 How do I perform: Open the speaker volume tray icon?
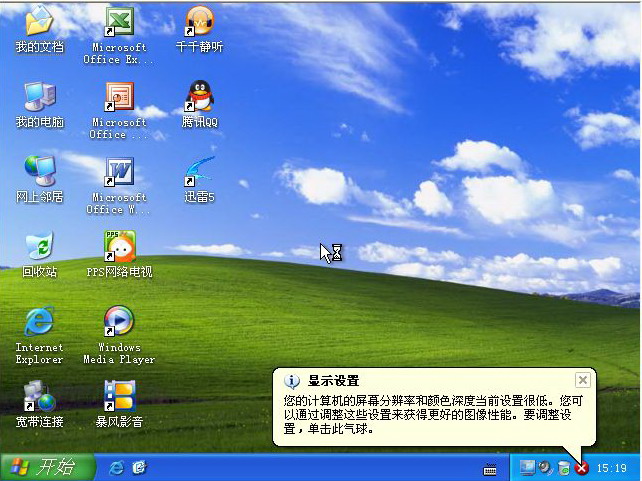(x=545, y=467)
